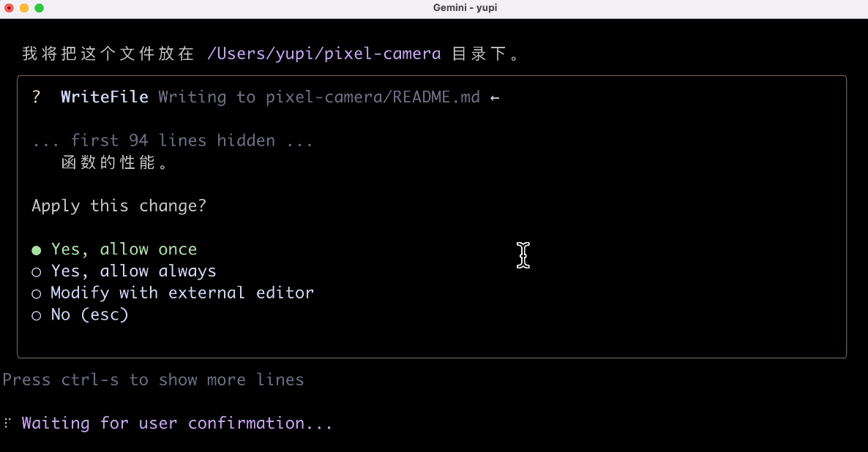Choose the "Yes, allow always" option
Screen dimensions: 868x452
click(133, 271)
